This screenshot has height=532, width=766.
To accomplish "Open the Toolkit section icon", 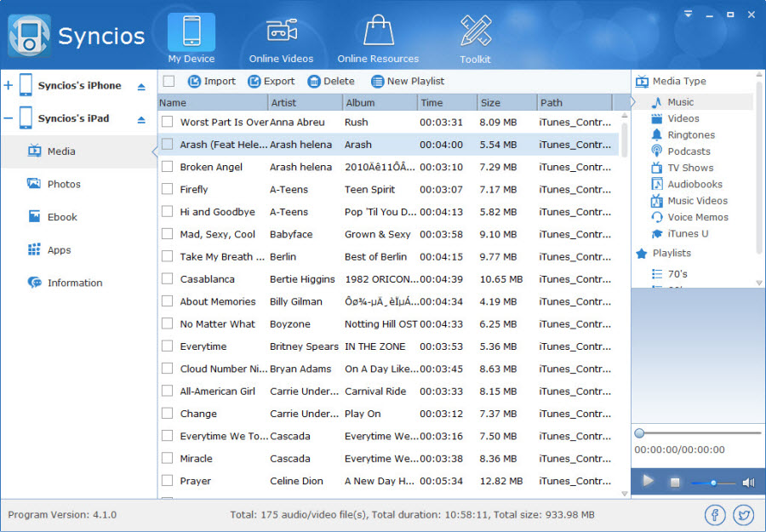I will [x=476, y=32].
